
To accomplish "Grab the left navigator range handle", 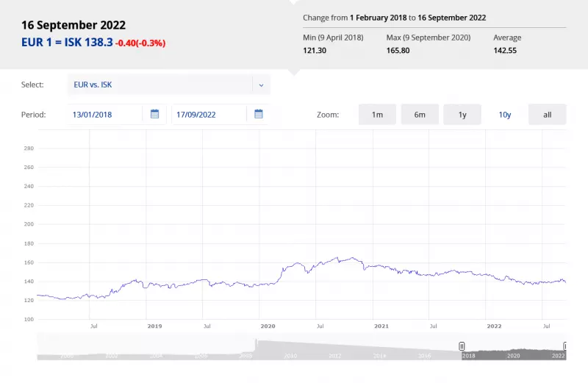I will [462, 346].
